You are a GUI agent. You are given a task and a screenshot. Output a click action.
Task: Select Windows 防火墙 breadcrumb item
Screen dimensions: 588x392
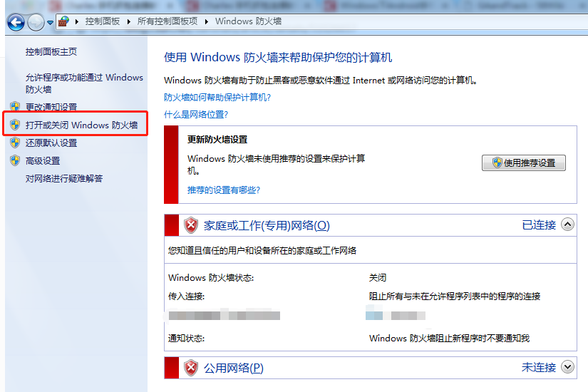[x=248, y=21]
